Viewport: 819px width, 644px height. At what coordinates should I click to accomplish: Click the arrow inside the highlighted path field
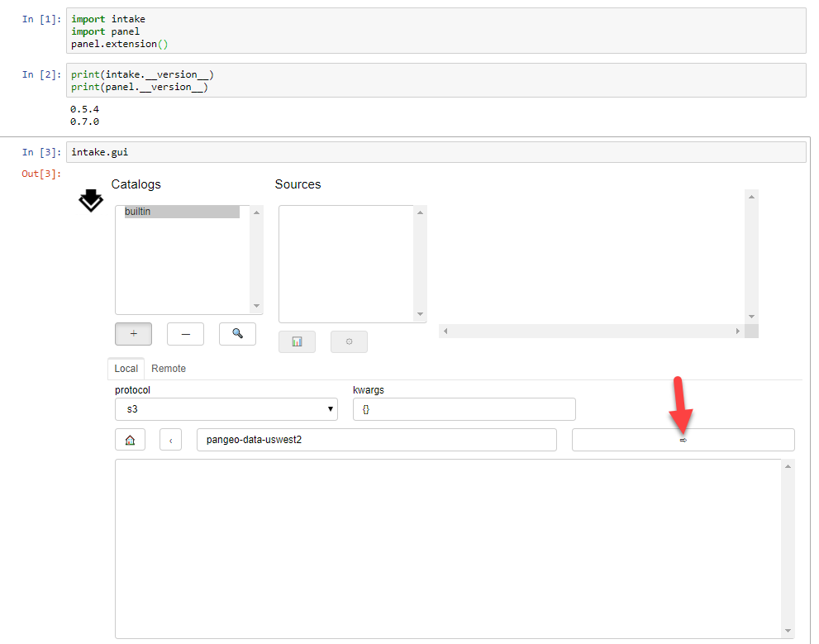pos(683,440)
